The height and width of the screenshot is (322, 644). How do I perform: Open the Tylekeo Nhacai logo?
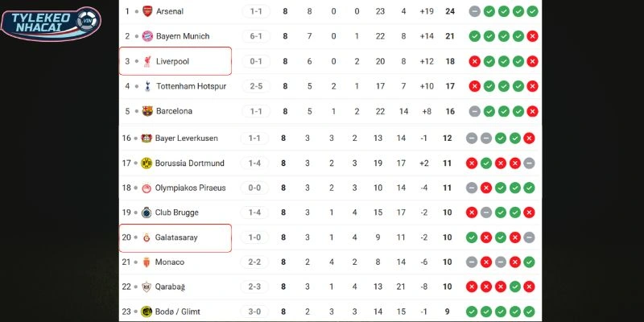pos(52,23)
